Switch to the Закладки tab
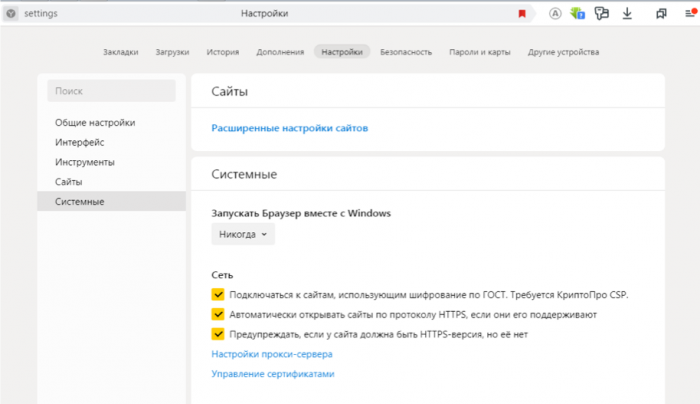Viewport: 700px width, 404px height. (x=121, y=51)
